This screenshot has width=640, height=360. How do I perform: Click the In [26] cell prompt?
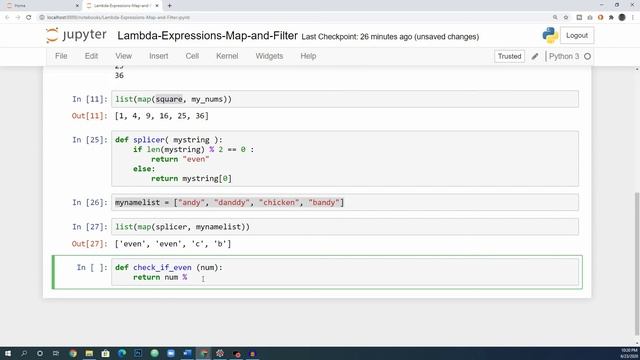tap(89, 202)
